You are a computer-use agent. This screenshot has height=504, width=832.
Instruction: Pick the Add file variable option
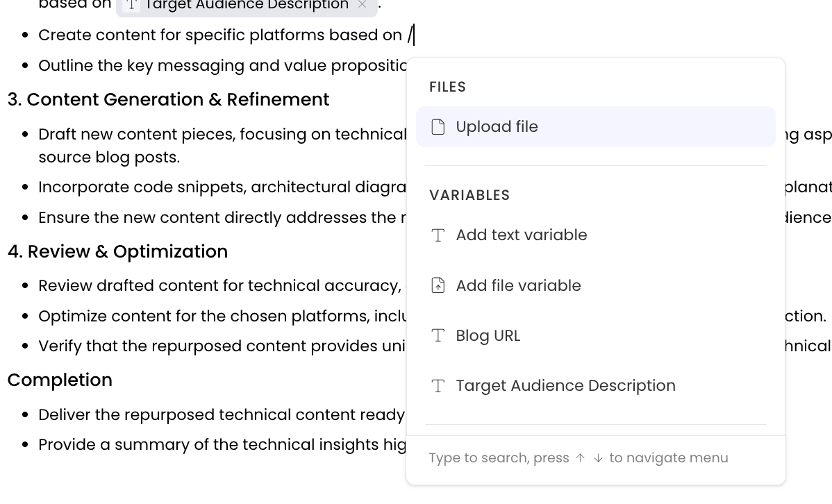518,285
